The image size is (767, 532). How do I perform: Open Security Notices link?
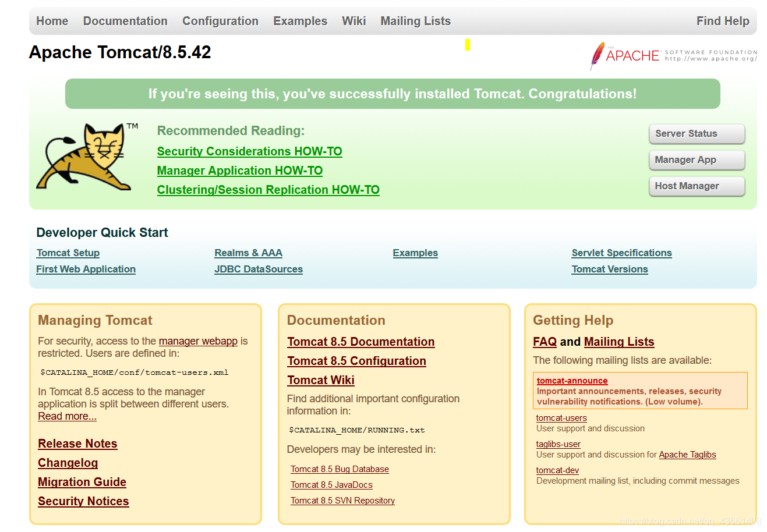(84, 501)
